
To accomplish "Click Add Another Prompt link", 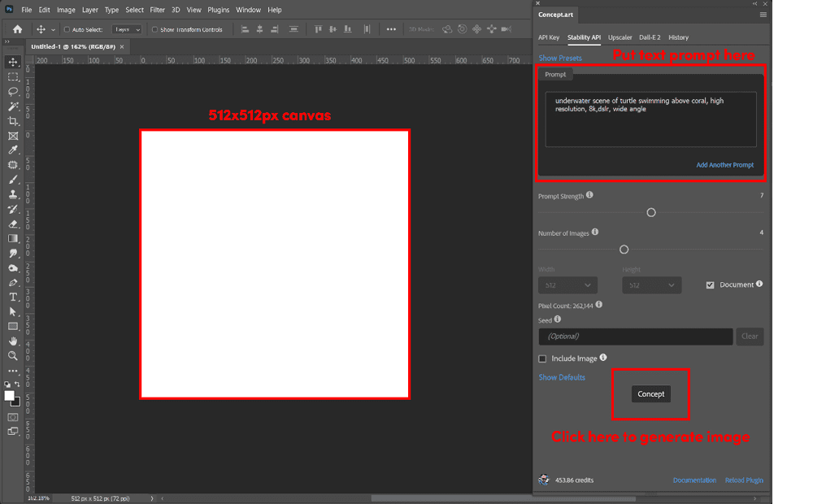I will (x=725, y=165).
